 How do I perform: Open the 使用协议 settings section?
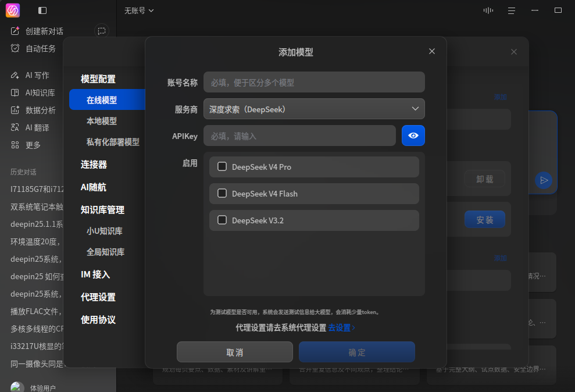[x=98, y=320]
